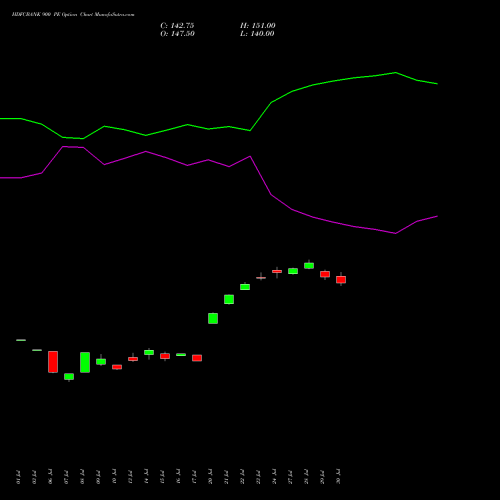Click the green upper band line peak
The image size is (500, 500).
tap(395, 72)
